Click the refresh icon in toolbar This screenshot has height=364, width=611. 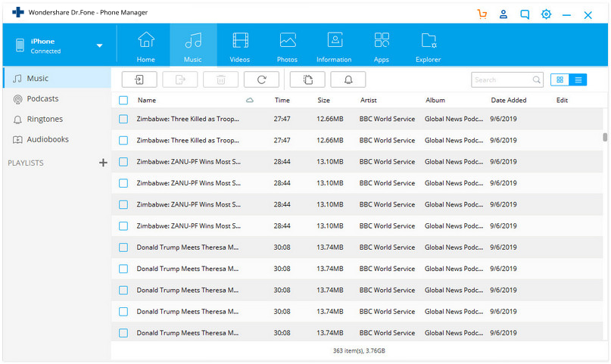(261, 79)
